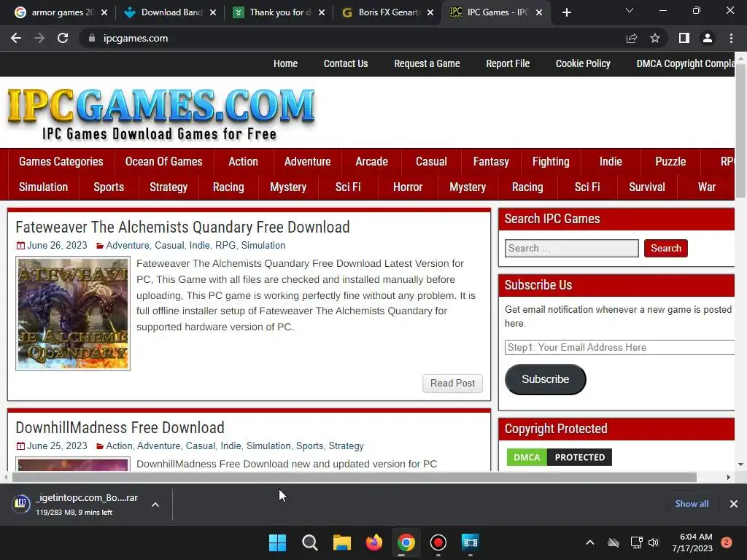
Task: Open a new browser tab
Action: tap(566, 12)
